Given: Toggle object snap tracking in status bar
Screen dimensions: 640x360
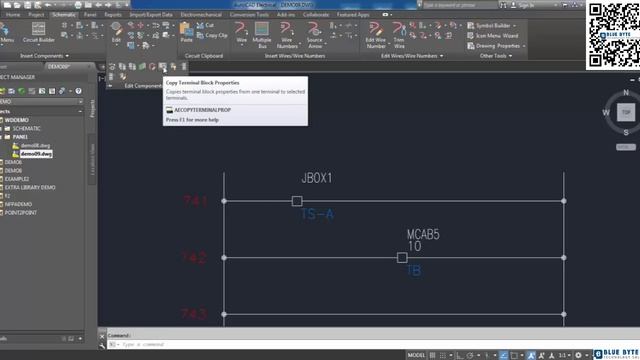Looking at the screenshot, I should (504, 355).
